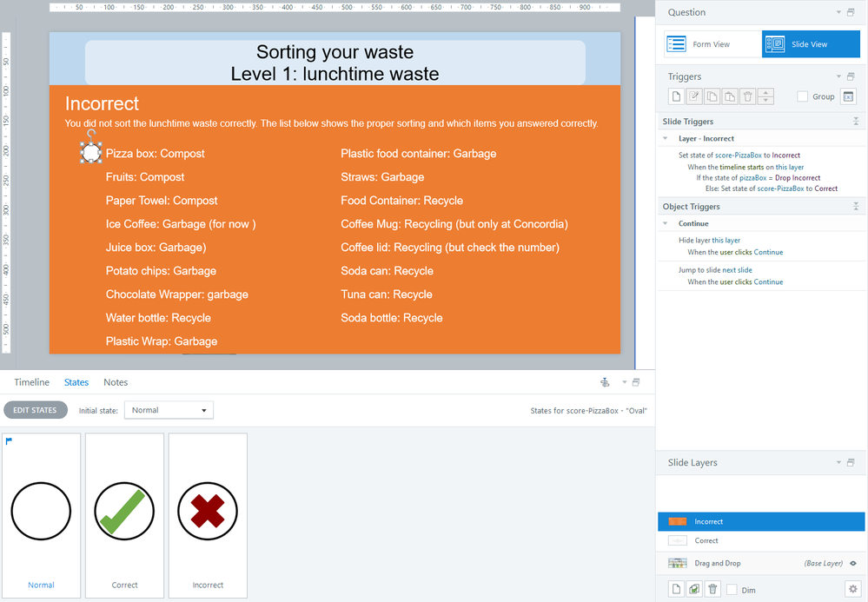Click the next slide link in Jump trigger
The height and width of the screenshot is (602, 868).
pos(737,270)
